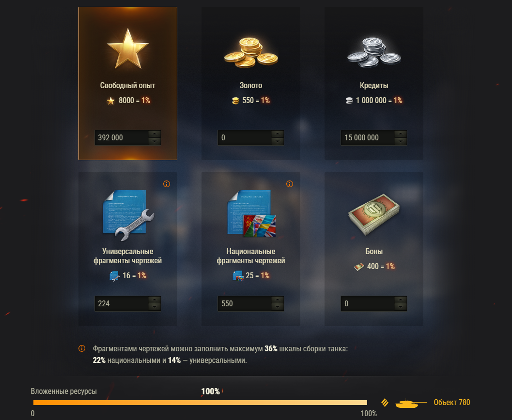The image size is (512, 420).
Task: Open info icon on national fragments card
Action: [x=290, y=184]
